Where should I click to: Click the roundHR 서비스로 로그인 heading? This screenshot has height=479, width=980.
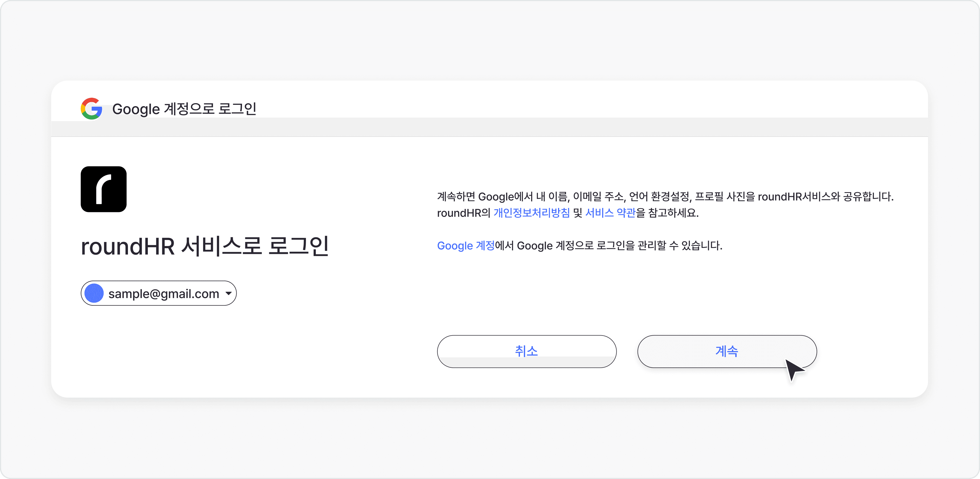click(x=206, y=246)
